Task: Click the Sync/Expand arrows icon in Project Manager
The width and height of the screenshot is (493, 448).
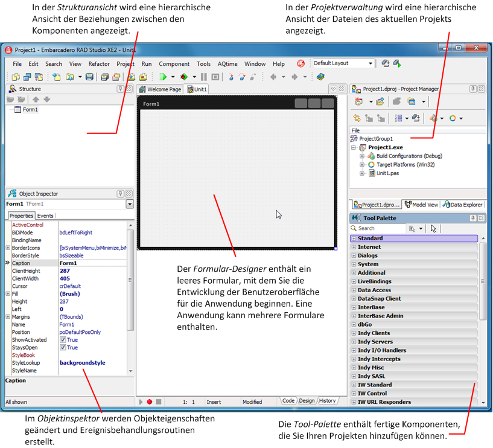Action: (357, 118)
